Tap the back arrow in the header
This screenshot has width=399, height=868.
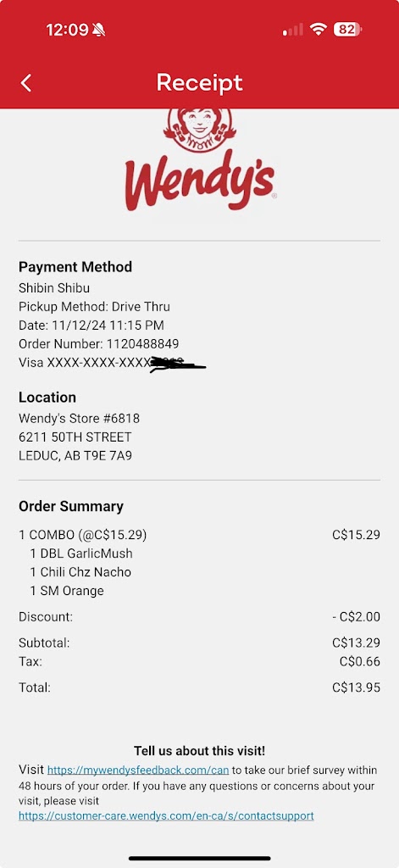tap(26, 83)
